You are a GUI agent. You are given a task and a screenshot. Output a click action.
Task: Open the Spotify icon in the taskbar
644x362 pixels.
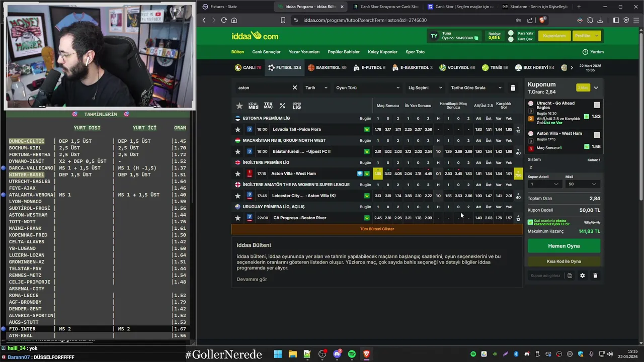click(x=352, y=354)
